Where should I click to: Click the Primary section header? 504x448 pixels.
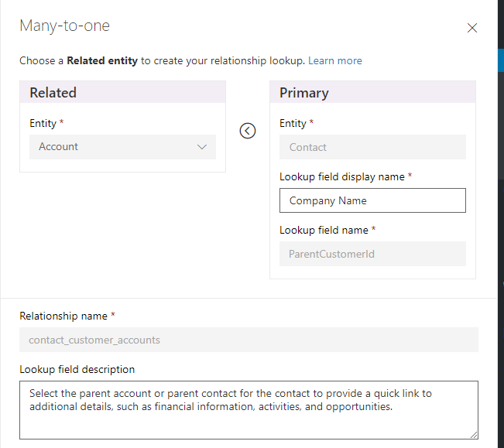pyautogui.click(x=372, y=92)
